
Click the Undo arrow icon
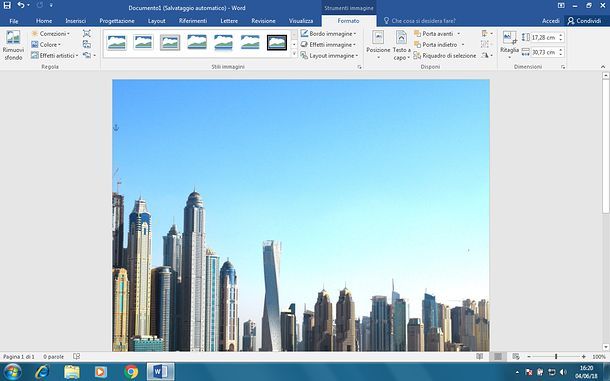21,5
